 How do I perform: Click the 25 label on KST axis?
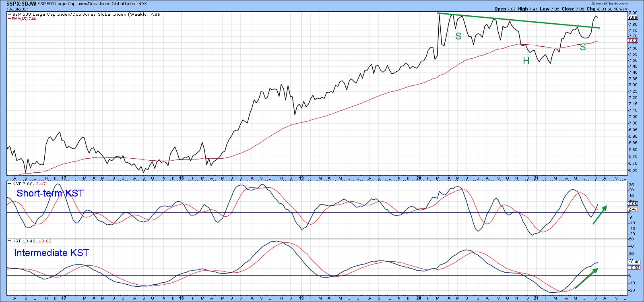click(630, 185)
